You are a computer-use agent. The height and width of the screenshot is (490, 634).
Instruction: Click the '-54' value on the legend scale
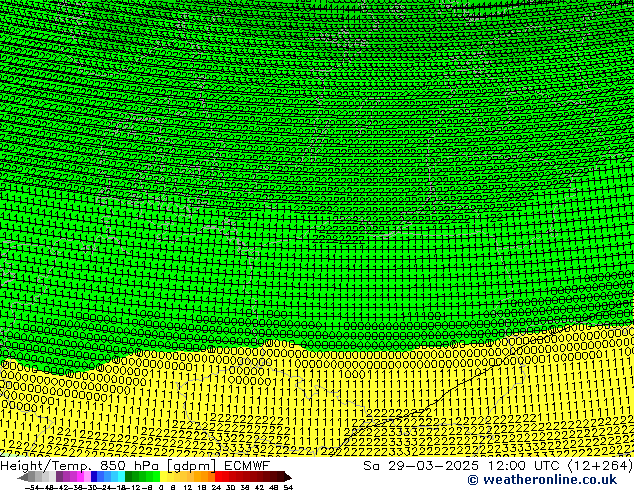(x=32, y=487)
